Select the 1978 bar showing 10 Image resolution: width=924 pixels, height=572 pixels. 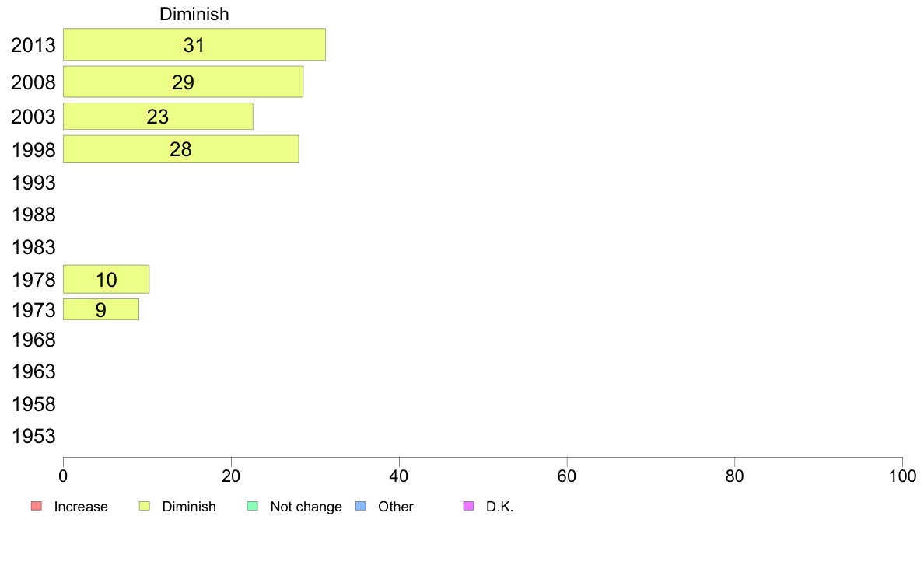(106, 279)
